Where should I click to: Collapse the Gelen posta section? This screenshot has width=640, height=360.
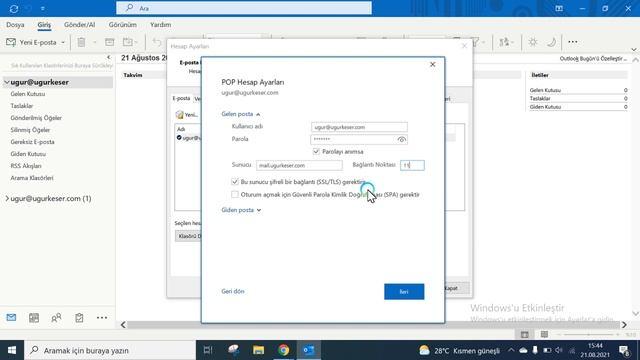(241, 114)
